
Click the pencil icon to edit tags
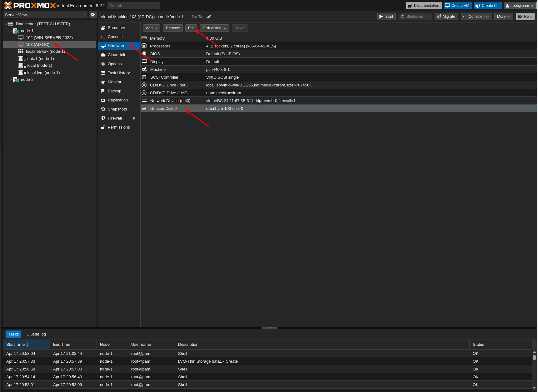(209, 17)
